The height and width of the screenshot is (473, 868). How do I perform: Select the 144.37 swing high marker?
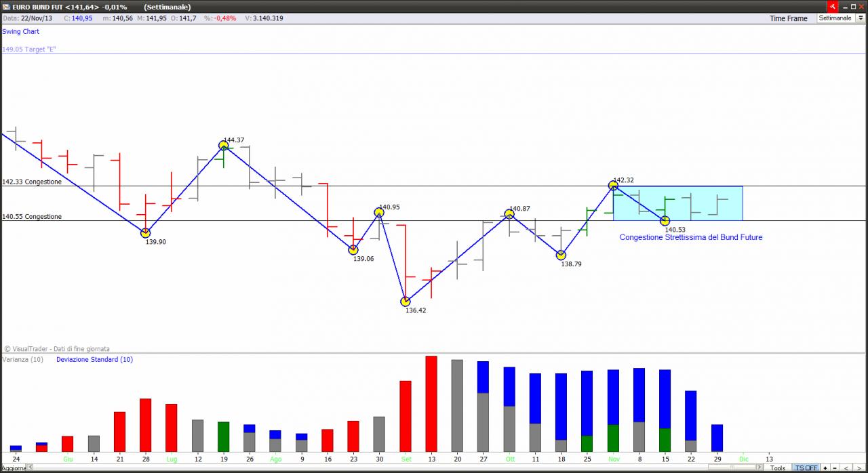coord(224,145)
